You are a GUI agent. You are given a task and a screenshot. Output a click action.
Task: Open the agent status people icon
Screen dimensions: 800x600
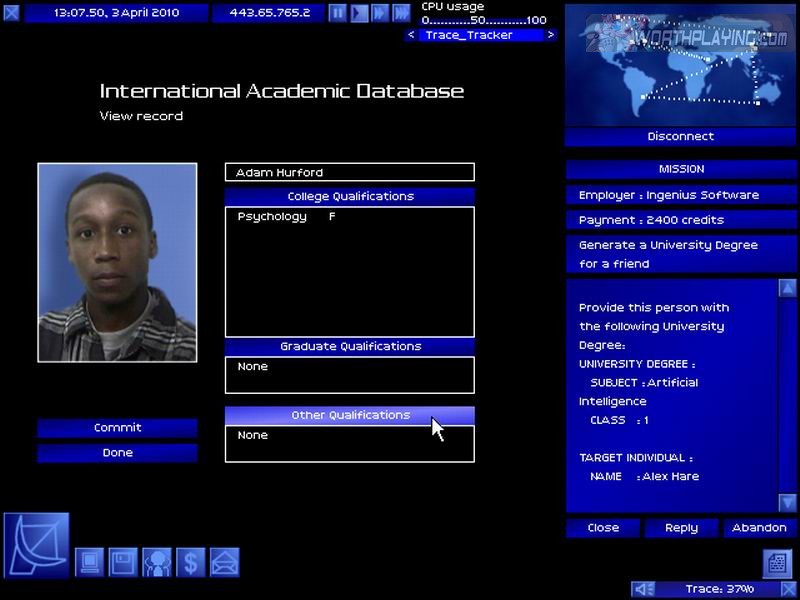click(157, 563)
